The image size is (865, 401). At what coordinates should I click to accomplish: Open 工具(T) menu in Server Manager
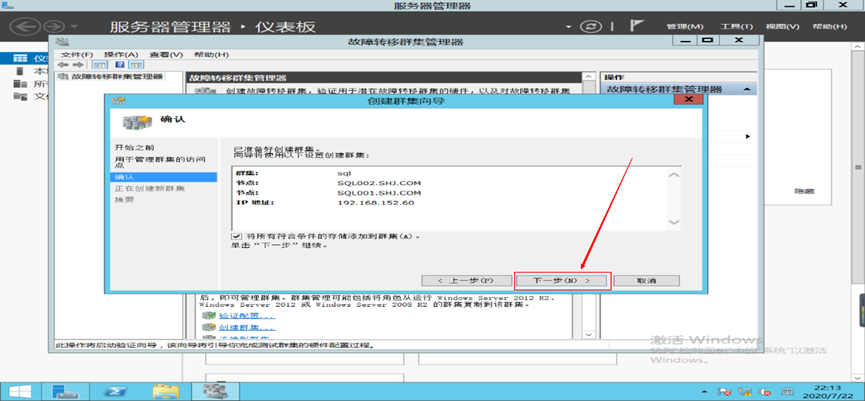pyautogui.click(x=736, y=26)
